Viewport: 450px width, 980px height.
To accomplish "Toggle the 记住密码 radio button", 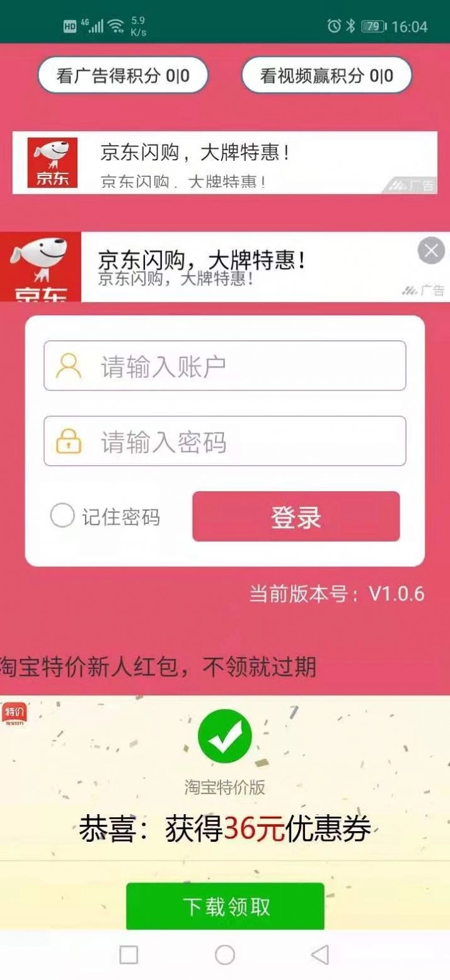I will coord(62,516).
